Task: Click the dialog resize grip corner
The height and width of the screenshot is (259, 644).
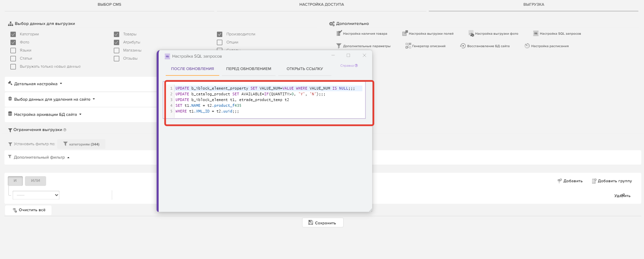Action: [371, 210]
